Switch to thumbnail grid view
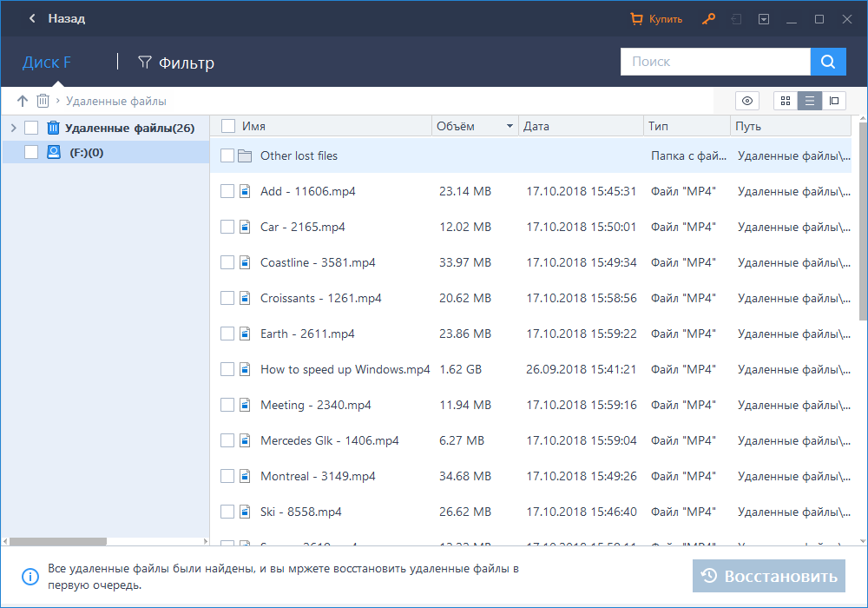Image resolution: width=868 pixels, height=608 pixels. 786,101
